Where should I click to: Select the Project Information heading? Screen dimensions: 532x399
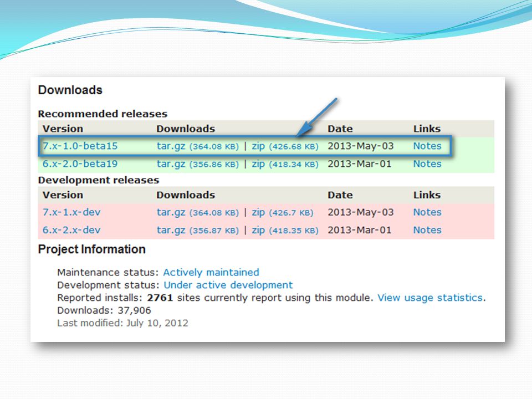pyautogui.click(x=91, y=249)
